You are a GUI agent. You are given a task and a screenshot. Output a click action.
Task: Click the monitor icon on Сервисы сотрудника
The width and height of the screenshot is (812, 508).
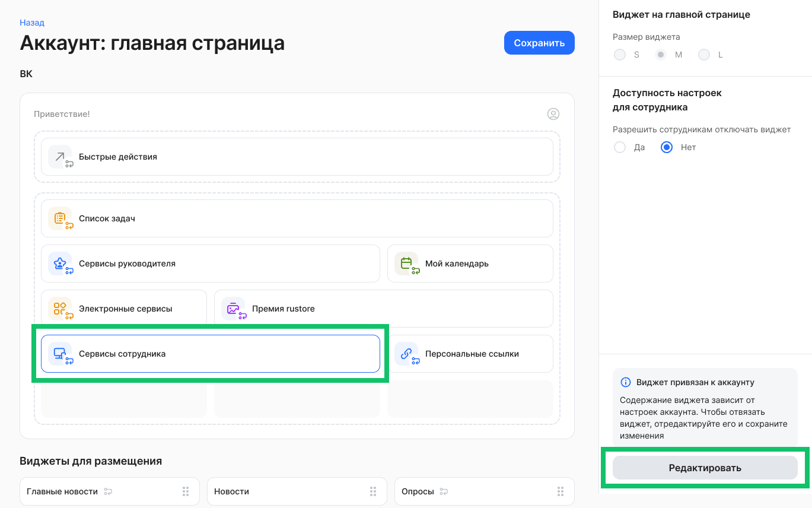click(x=60, y=354)
